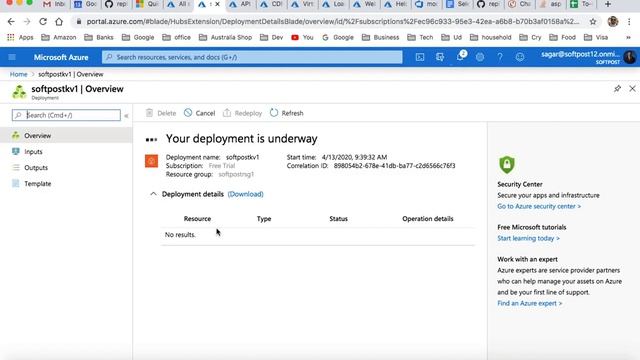Open the Chrome three-dot menu
The width and height of the screenshot is (640, 360).
point(629,22)
